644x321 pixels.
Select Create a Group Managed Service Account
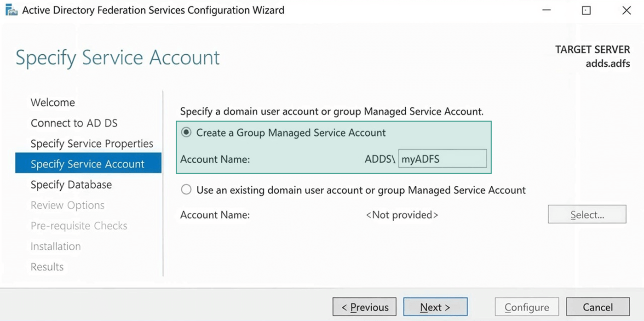[x=186, y=132]
